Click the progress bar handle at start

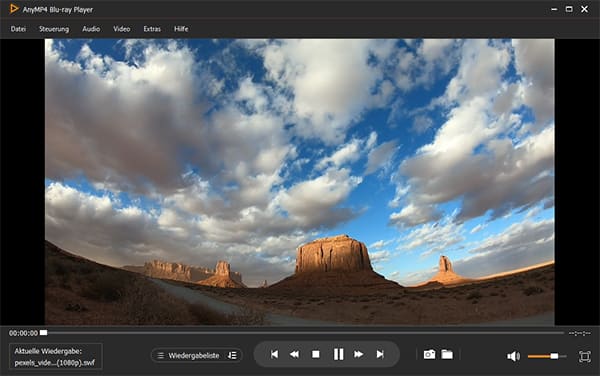pyautogui.click(x=44, y=333)
